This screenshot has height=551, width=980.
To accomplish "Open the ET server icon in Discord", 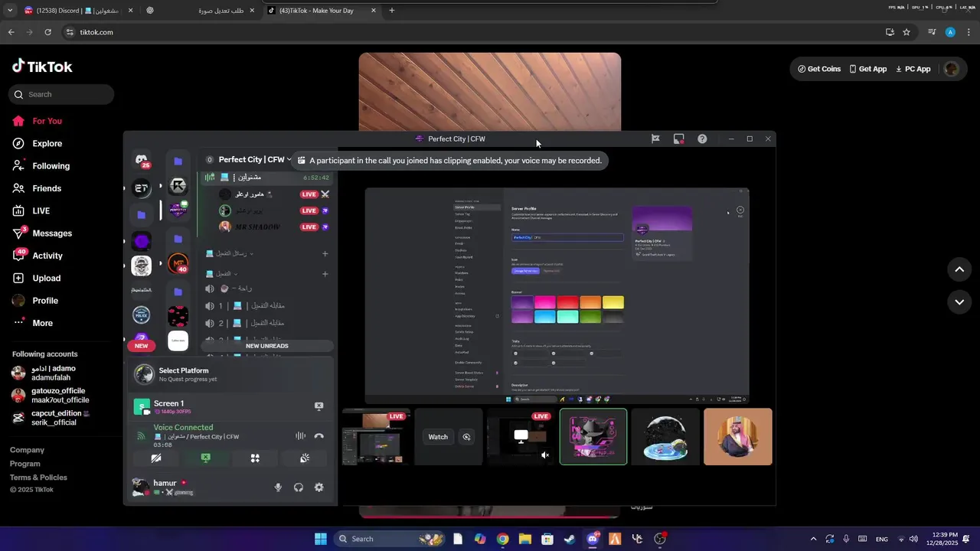I will pyautogui.click(x=142, y=187).
